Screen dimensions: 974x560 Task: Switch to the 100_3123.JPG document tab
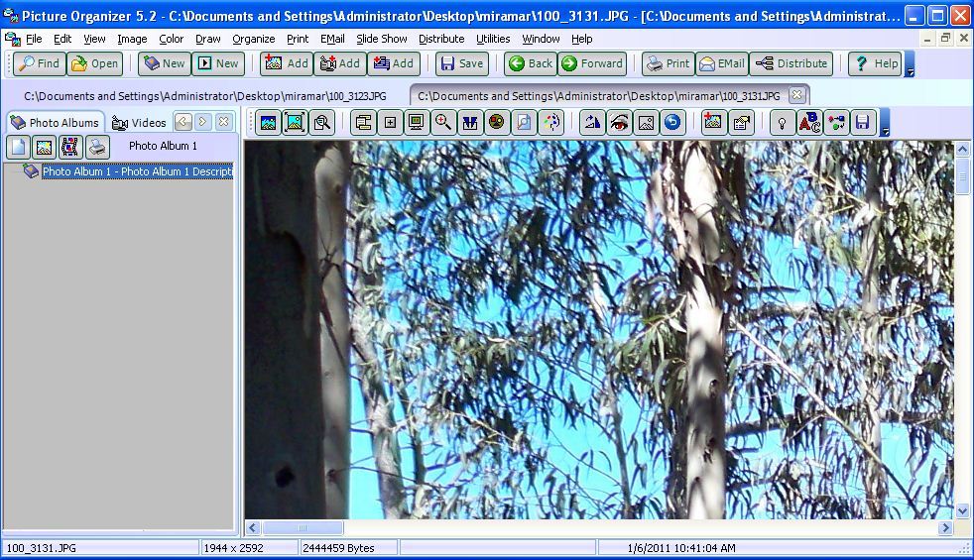click(x=205, y=96)
